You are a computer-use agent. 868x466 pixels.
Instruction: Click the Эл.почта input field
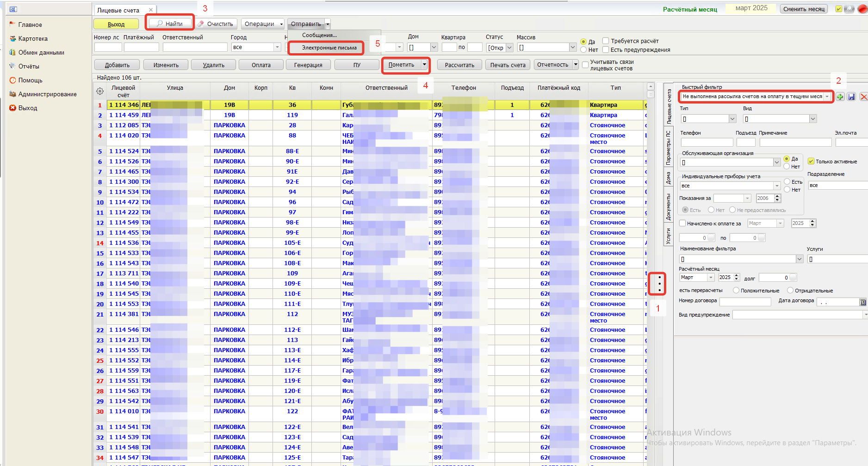coord(851,143)
